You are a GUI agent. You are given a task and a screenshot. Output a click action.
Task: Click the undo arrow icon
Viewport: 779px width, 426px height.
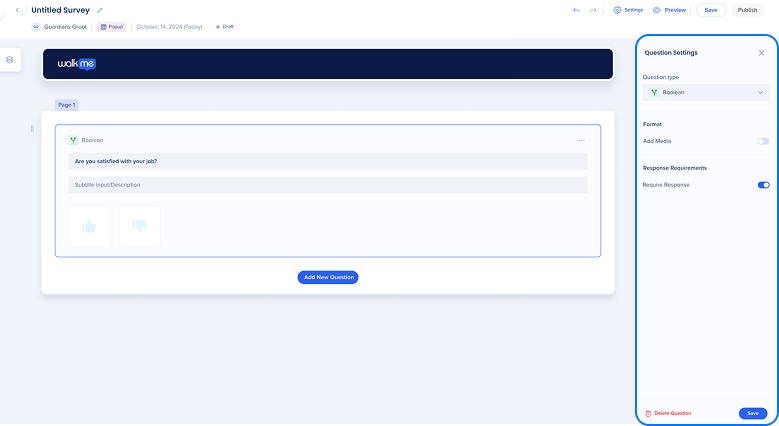[576, 10]
